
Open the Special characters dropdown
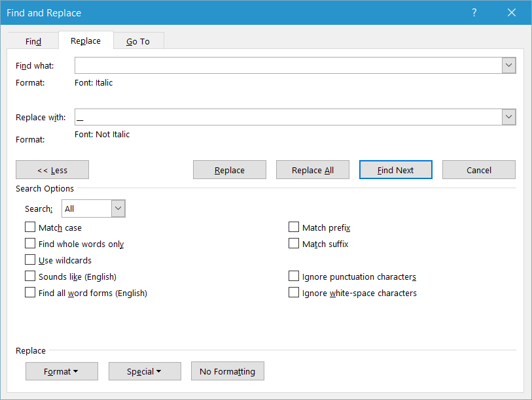pos(145,371)
